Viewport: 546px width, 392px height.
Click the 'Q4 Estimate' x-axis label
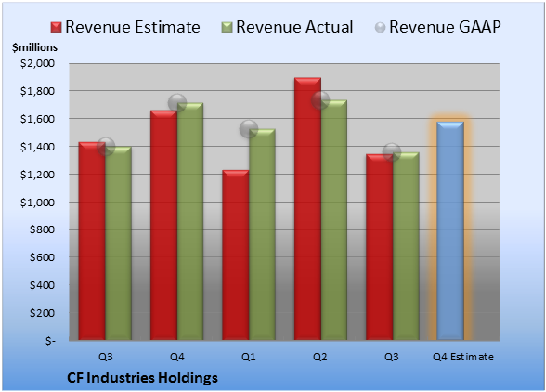click(x=463, y=357)
